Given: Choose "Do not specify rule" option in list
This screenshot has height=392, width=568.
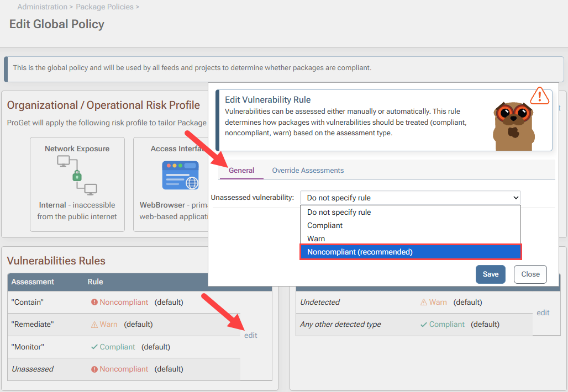Looking at the screenshot, I should [411, 212].
